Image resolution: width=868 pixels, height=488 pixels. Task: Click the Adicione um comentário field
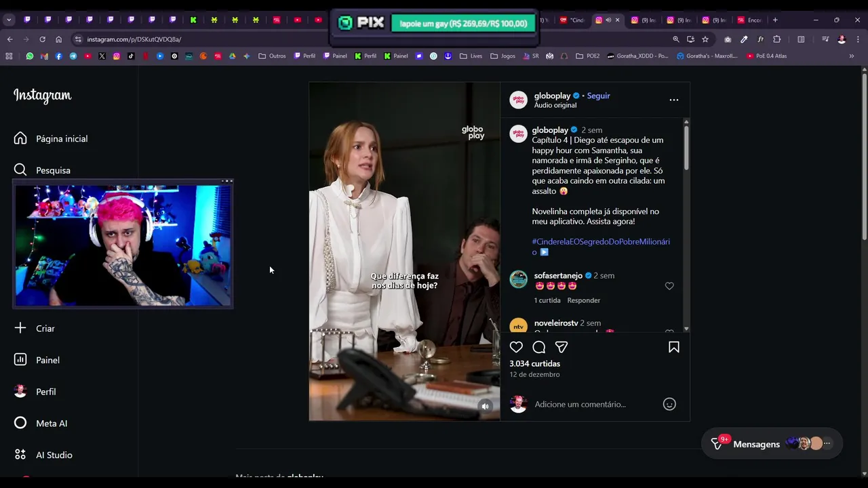click(x=595, y=404)
